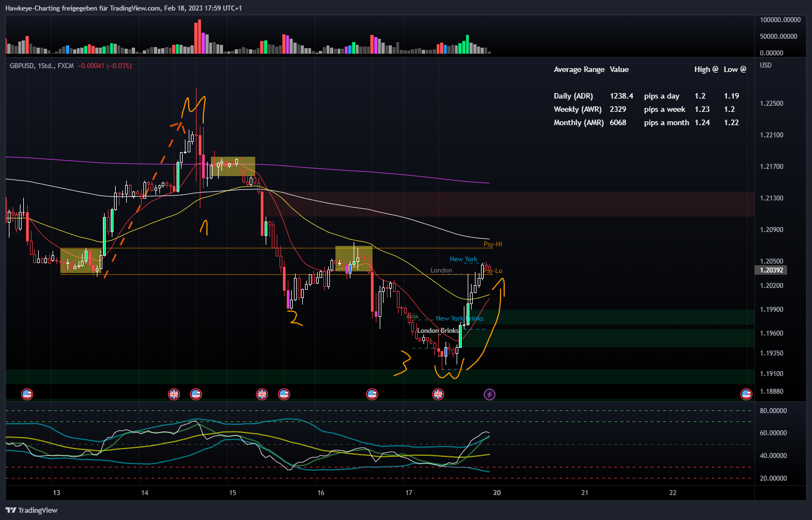This screenshot has height=520, width=812.
Task: Click the blue New York session label near Psy-Hi
Action: (463, 259)
